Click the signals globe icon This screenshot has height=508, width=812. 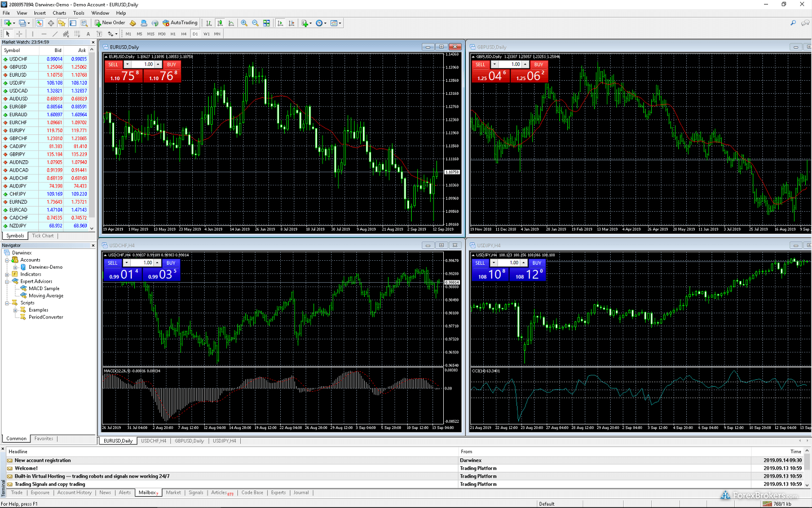pyautogui.click(x=155, y=23)
